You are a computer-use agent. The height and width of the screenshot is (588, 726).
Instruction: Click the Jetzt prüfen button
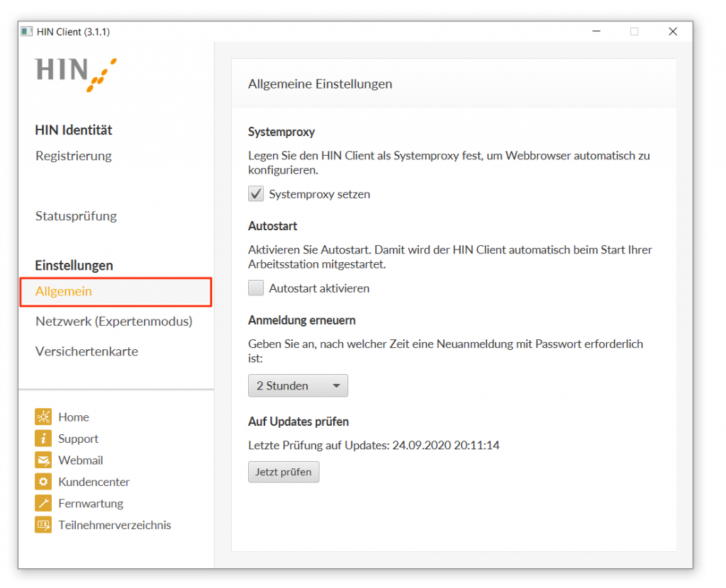(284, 472)
